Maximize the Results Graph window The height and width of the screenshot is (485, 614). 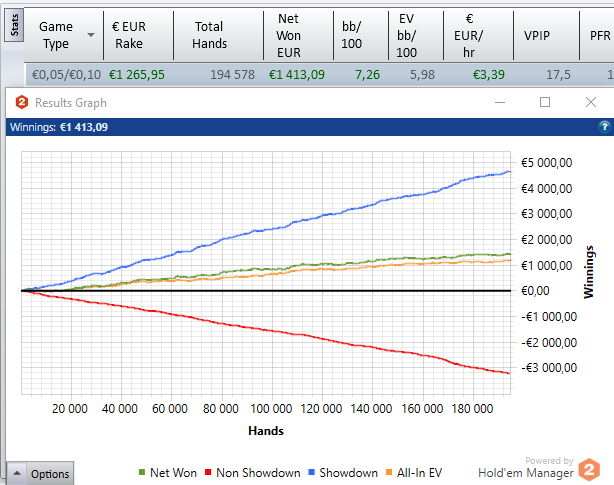(x=545, y=102)
